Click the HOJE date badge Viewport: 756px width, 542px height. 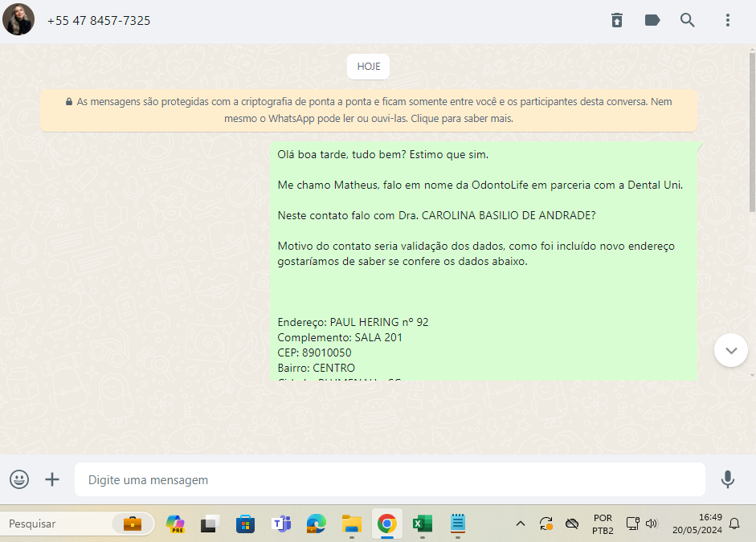368,67
